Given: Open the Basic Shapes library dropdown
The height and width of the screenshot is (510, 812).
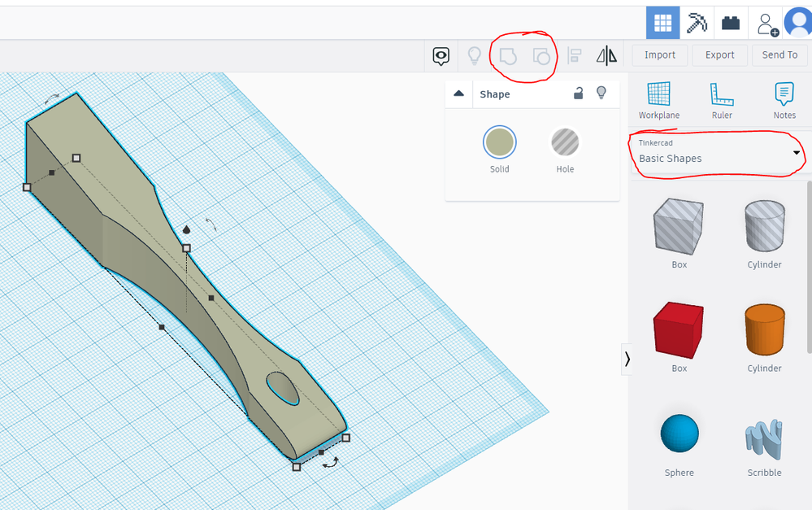Looking at the screenshot, I should pos(719,152).
